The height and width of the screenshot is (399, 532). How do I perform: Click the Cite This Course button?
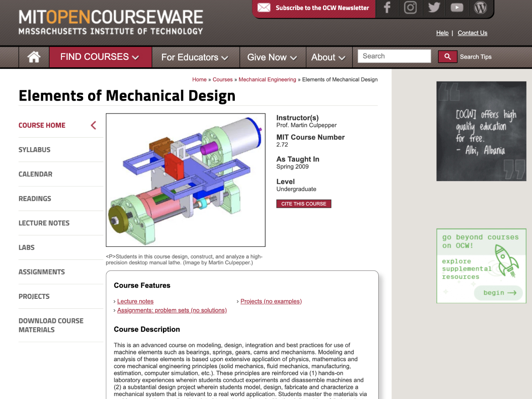coord(304,204)
